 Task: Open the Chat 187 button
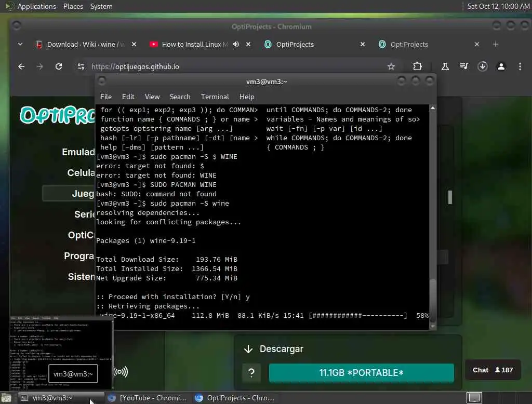[x=493, y=370]
